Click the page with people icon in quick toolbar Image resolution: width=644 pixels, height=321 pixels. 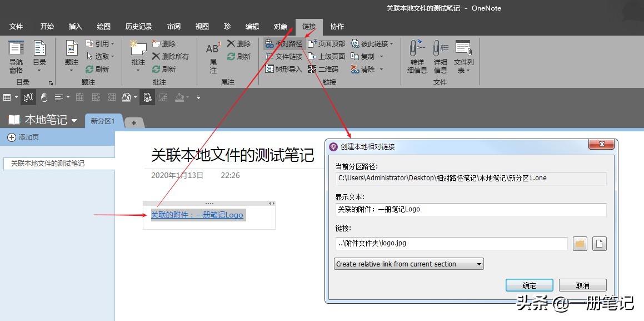point(147,97)
